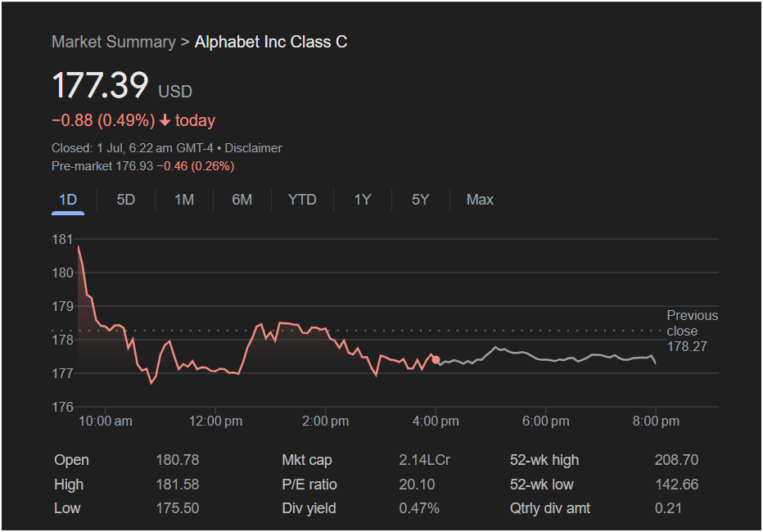Click the Qtrly div amt value 0.21
Image resolution: width=763 pixels, height=532 pixels.
pos(668,508)
